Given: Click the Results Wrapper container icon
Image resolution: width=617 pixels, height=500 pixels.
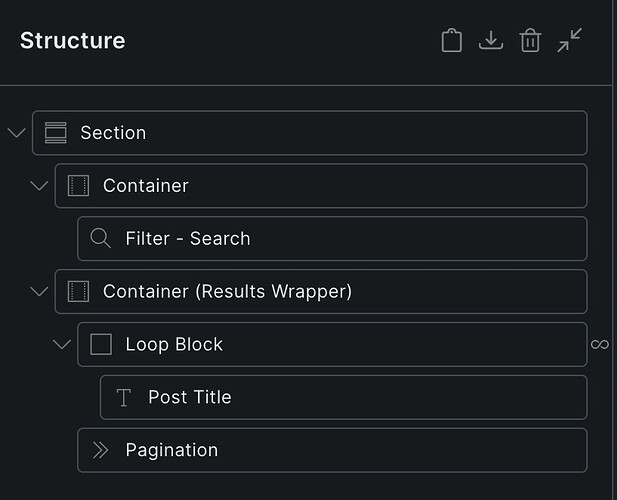Looking at the screenshot, I should click(x=78, y=292).
